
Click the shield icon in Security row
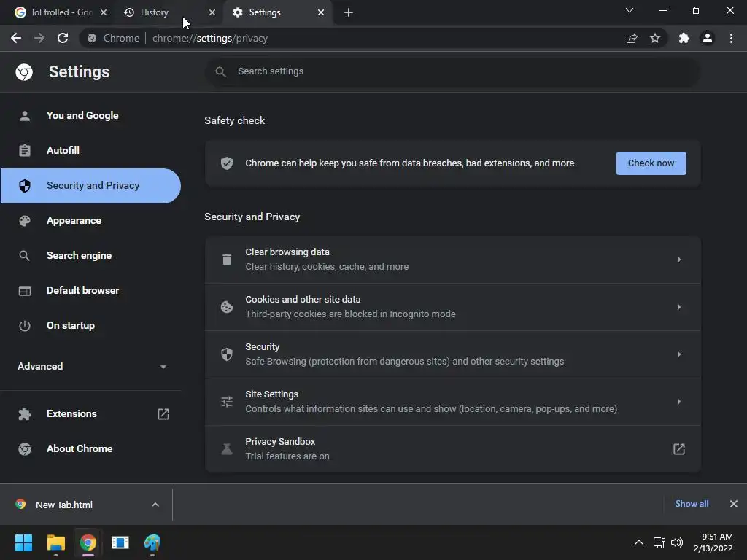(227, 354)
